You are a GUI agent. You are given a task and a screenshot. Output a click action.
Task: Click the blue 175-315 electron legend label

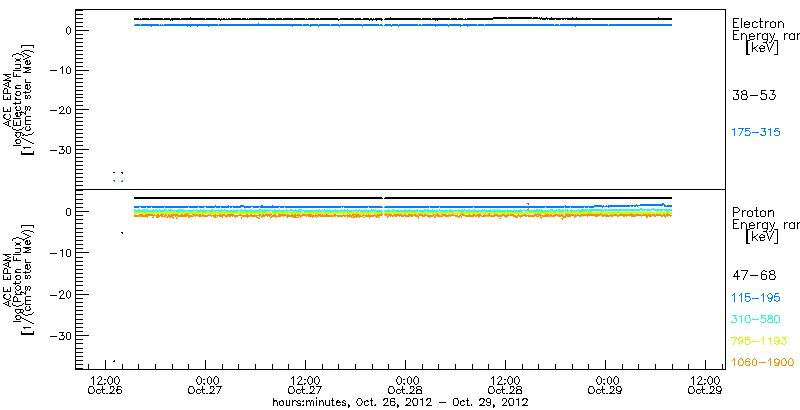click(756, 133)
